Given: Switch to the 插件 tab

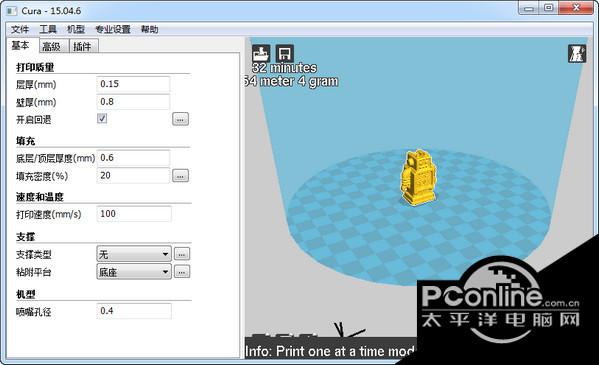Looking at the screenshot, I should pos(83,46).
